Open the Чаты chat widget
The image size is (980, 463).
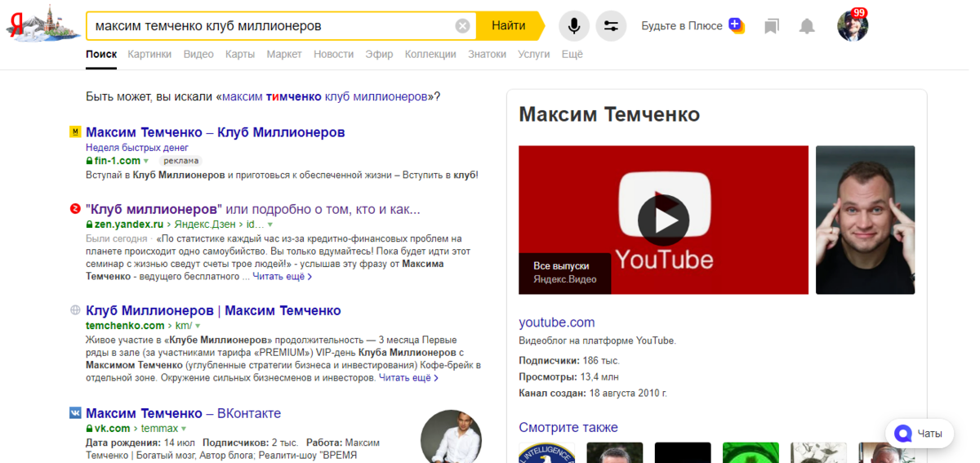click(920, 434)
